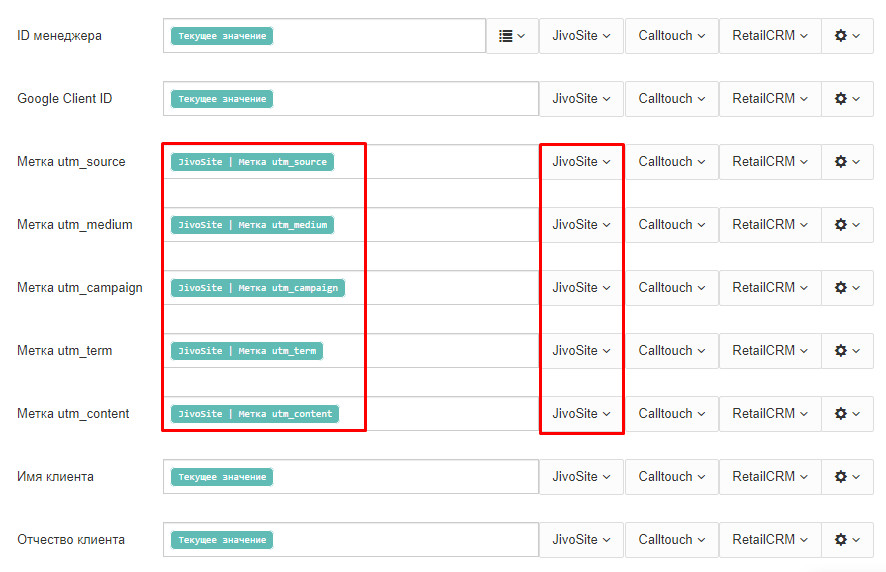
Task: Expand JivoSite dropdown for Метка utm_source
Action: point(581,162)
